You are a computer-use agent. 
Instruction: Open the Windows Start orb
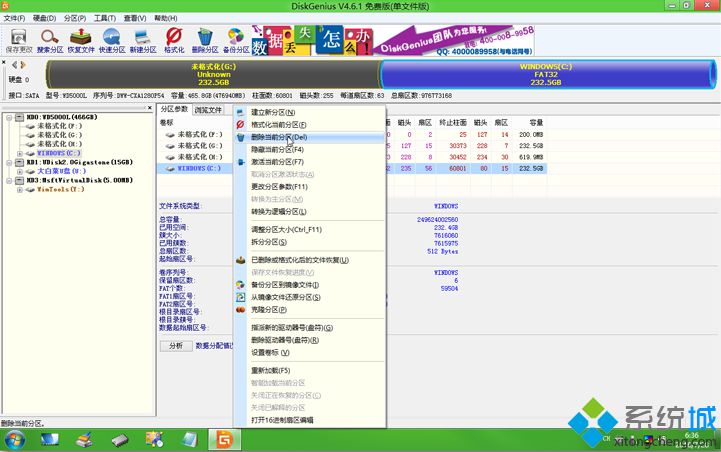coord(14,440)
